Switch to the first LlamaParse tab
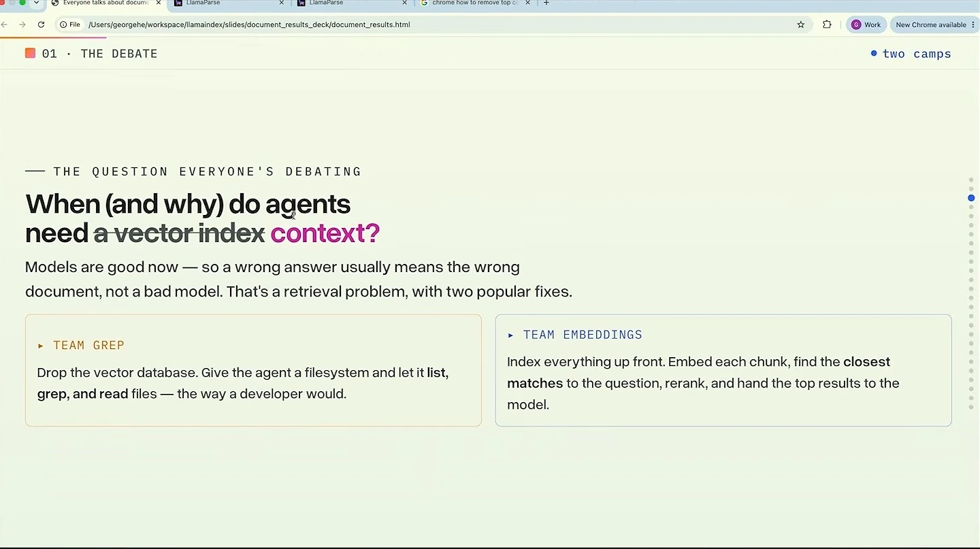 tap(228, 3)
